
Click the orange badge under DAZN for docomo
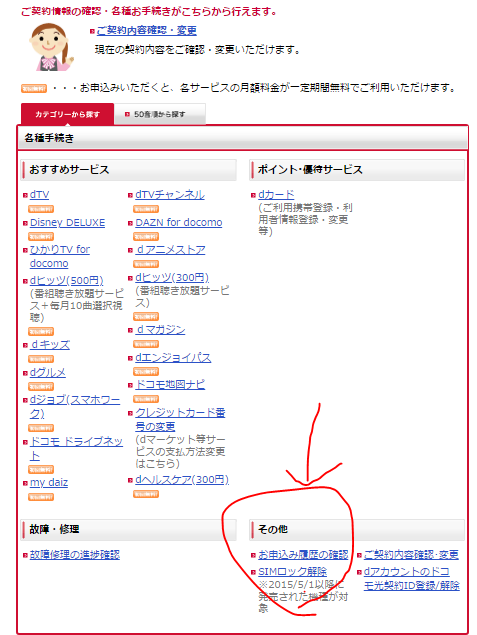tap(146, 237)
